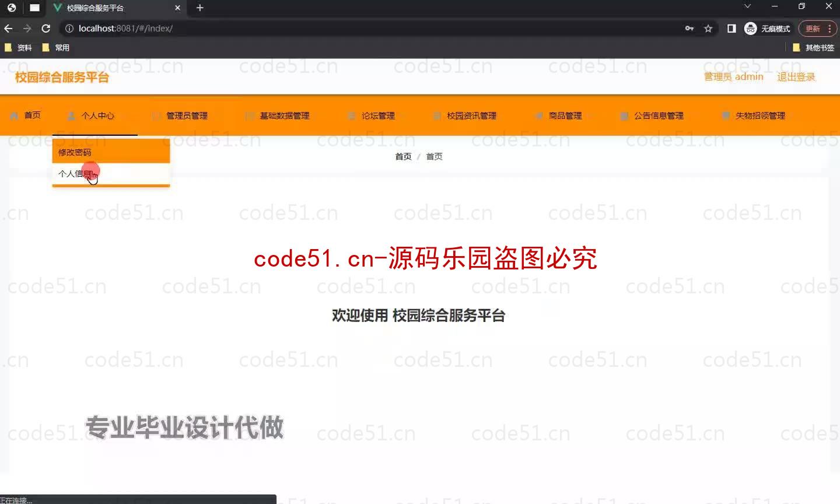Click the last 首页 breadcrumb item
840x504 pixels.
[x=434, y=156]
